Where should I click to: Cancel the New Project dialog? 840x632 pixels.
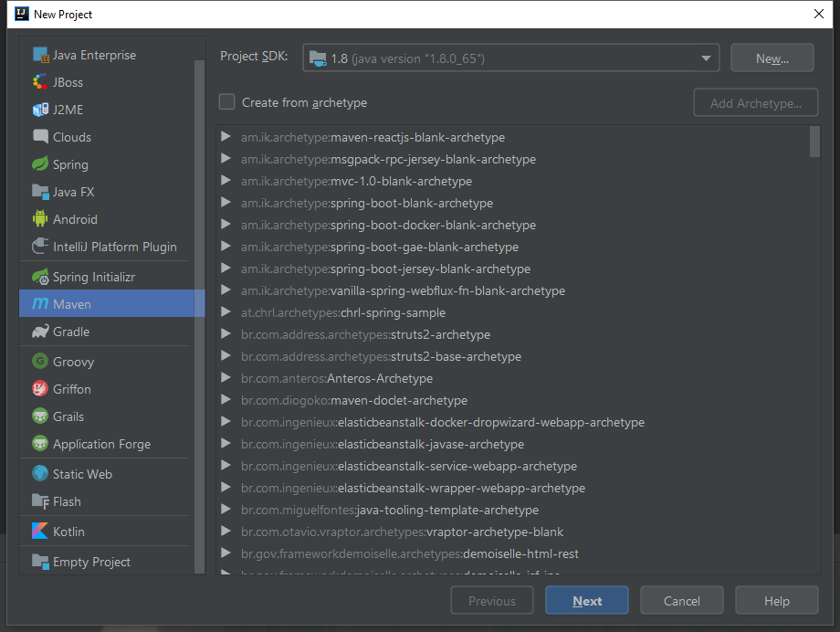pos(681,600)
